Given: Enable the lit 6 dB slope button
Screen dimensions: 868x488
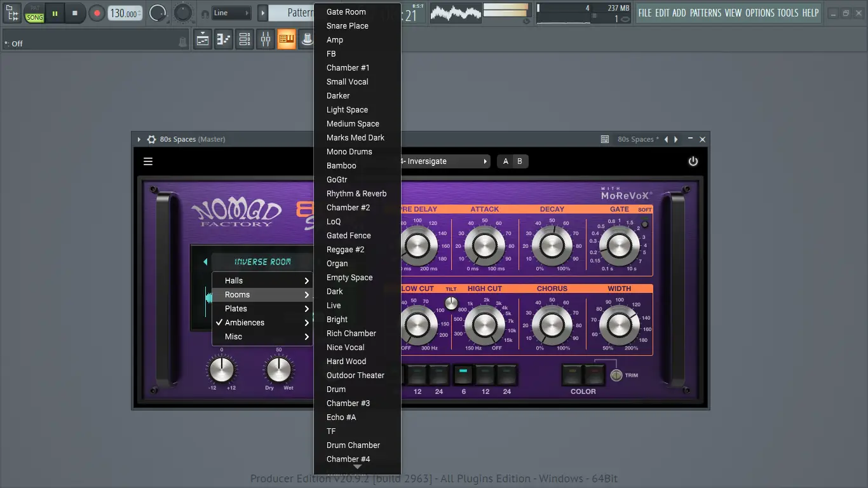Looking at the screenshot, I should [463, 375].
